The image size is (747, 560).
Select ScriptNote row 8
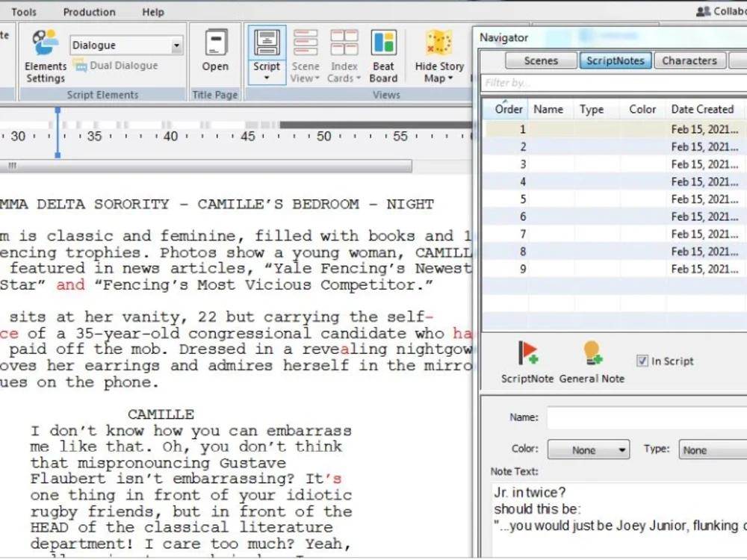click(x=616, y=252)
